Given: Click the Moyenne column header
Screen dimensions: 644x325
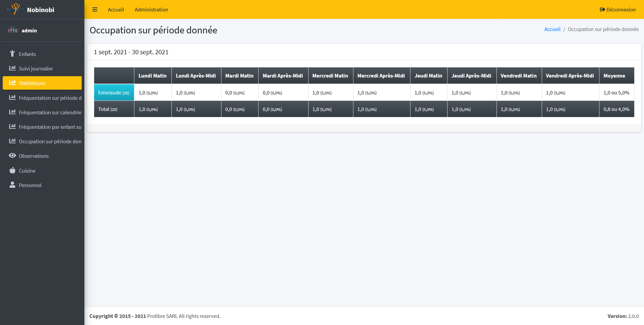Looking at the screenshot, I should pyautogui.click(x=617, y=76).
